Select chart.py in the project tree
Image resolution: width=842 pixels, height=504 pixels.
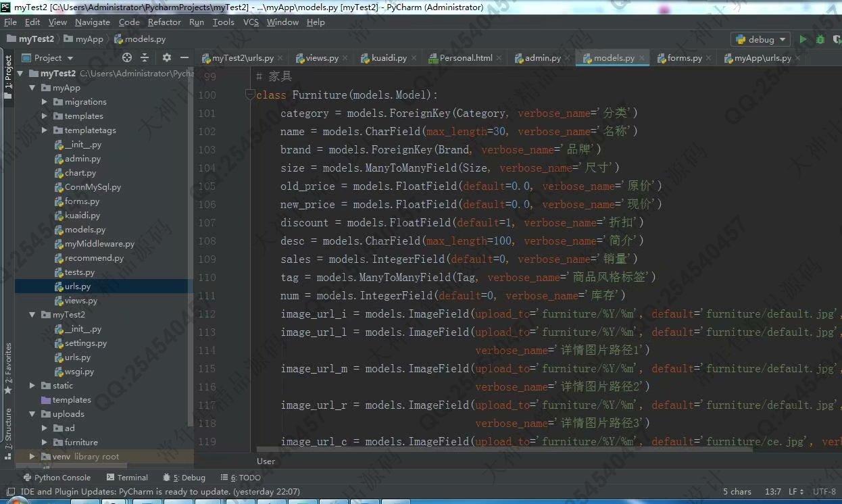tap(80, 173)
